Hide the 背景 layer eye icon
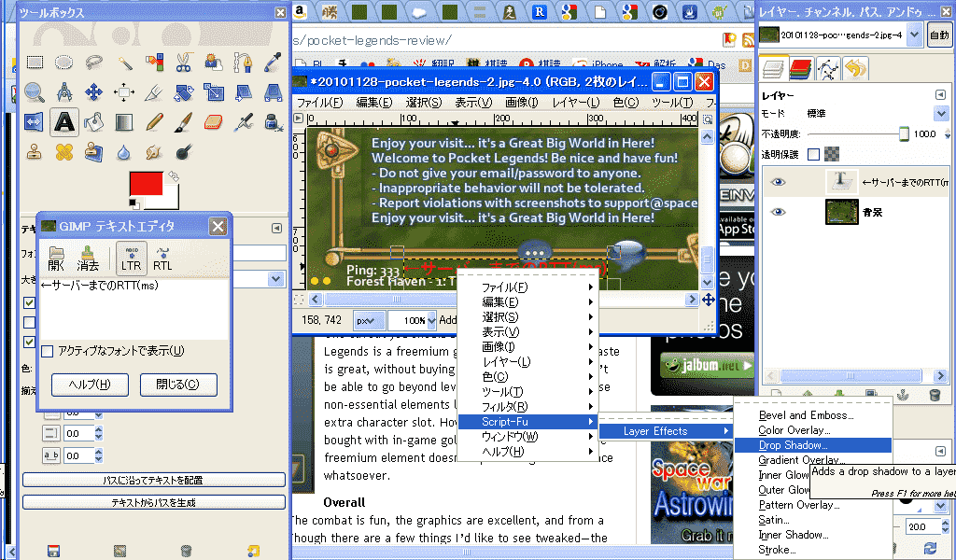 pos(778,212)
